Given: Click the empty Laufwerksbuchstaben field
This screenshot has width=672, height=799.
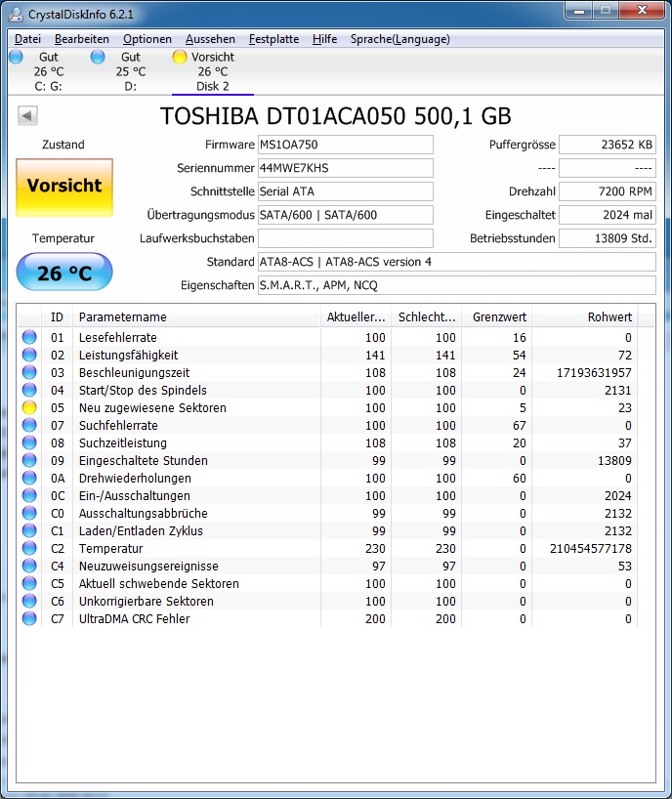Looking at the screenshot, I should click(346, 238).
